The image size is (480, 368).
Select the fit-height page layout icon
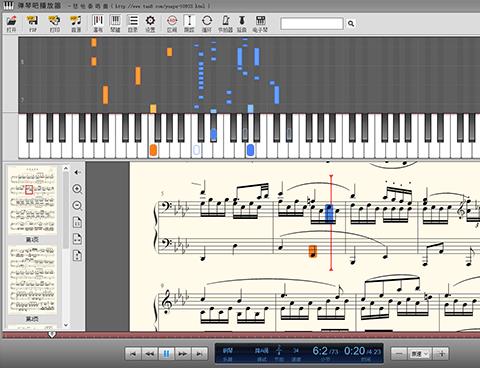pyautogui.click(x=77, y=256)
